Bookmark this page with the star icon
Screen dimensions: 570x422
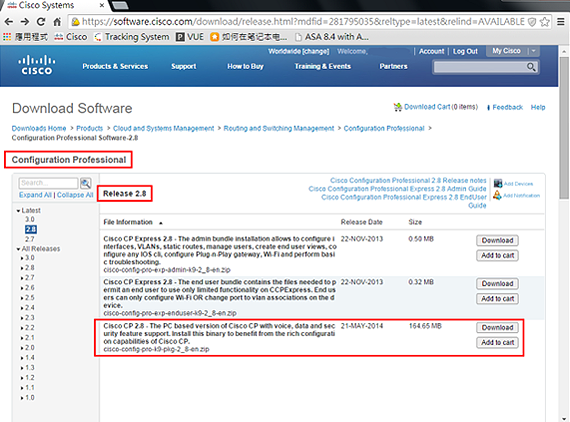point(544,22)
